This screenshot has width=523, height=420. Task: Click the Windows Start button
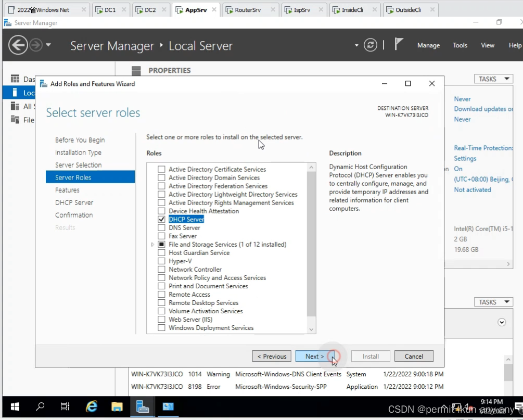pyautogui.click(x=14, y=406)
